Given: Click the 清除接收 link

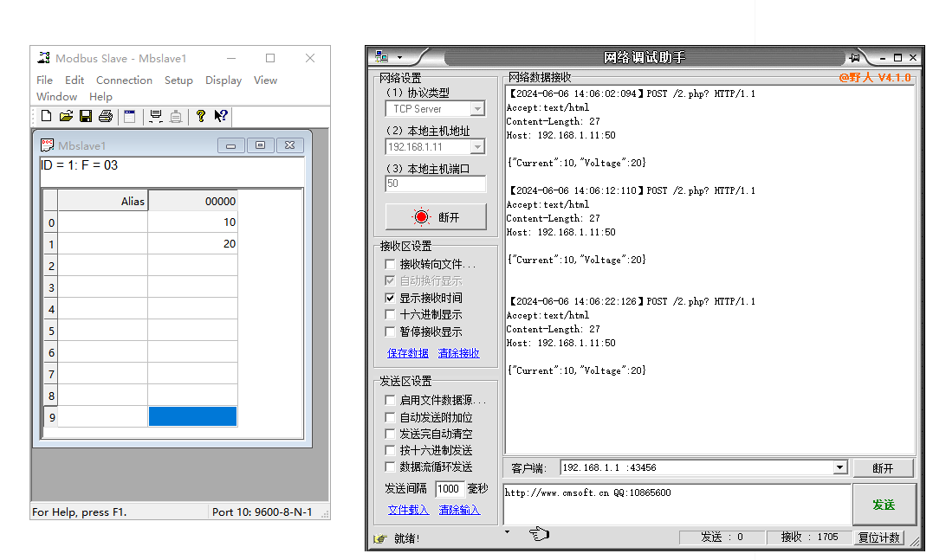Looking at the screenshot, I should 458,353.
